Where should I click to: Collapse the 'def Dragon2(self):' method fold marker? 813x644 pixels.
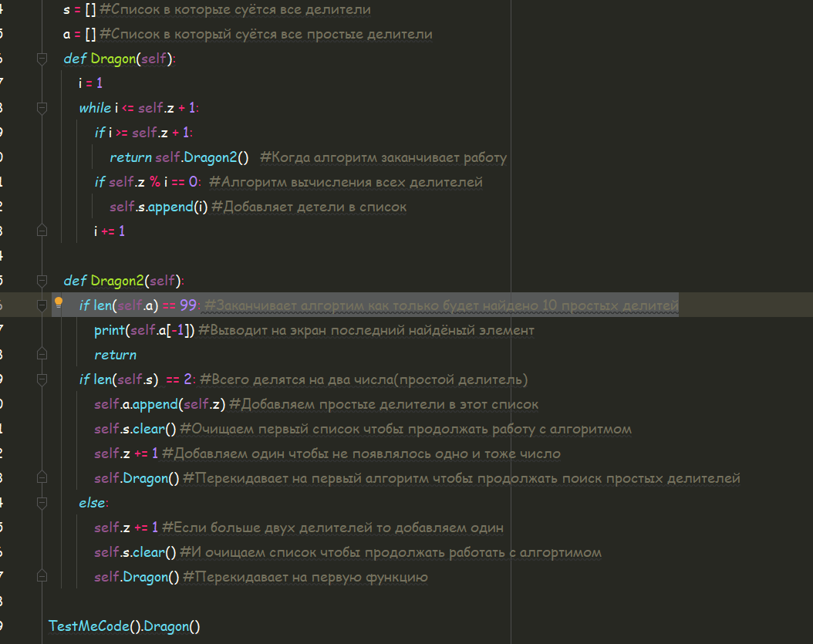pyautogui.click(x=42, y=281)
